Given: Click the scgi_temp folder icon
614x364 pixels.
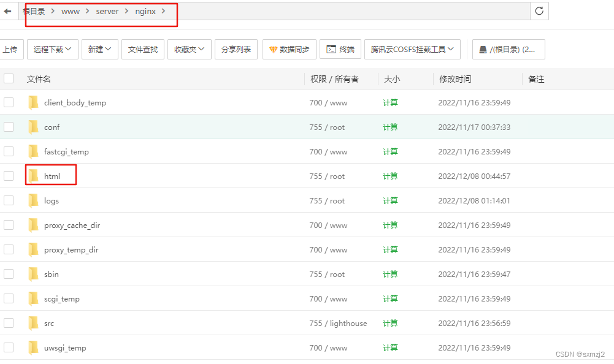Looking at the screenshot, I should coord(34,298).
